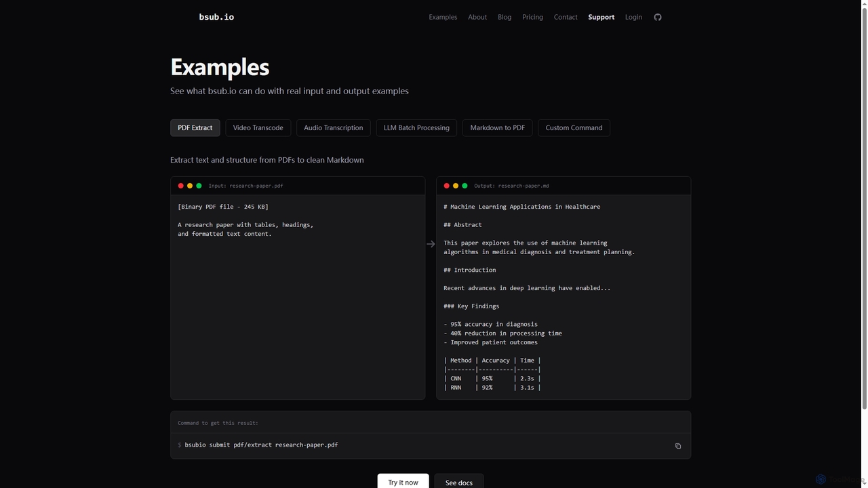Click '# Machine Learning Applications in Healthcare' line
This screenshot has width=868, height=488.
(522, 207)
